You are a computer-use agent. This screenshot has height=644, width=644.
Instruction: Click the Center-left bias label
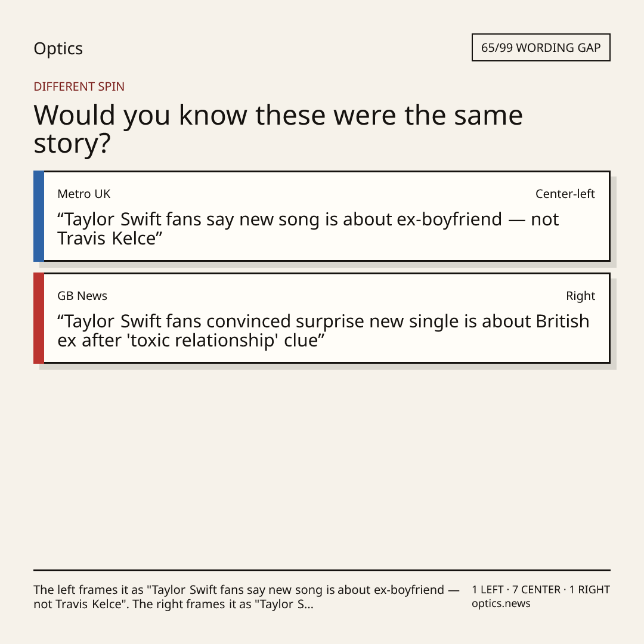click(x=565, y=194)
